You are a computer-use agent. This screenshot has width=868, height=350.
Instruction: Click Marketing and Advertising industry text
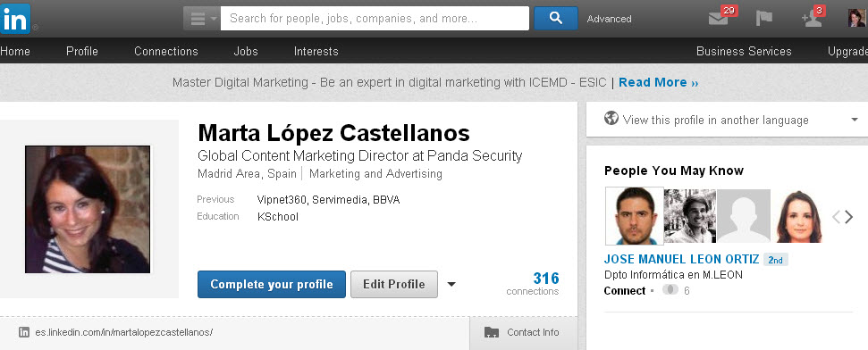coord(375,173)
